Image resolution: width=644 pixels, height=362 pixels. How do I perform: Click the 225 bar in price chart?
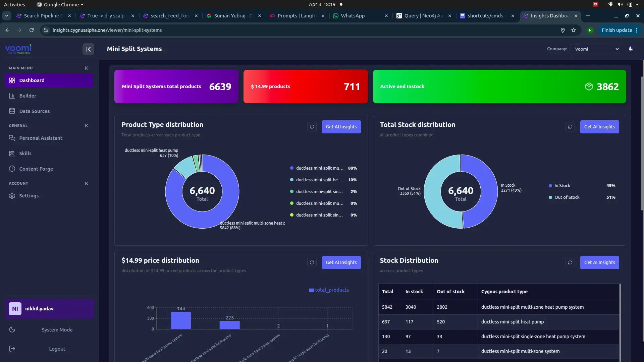click(x=229, y=325)
